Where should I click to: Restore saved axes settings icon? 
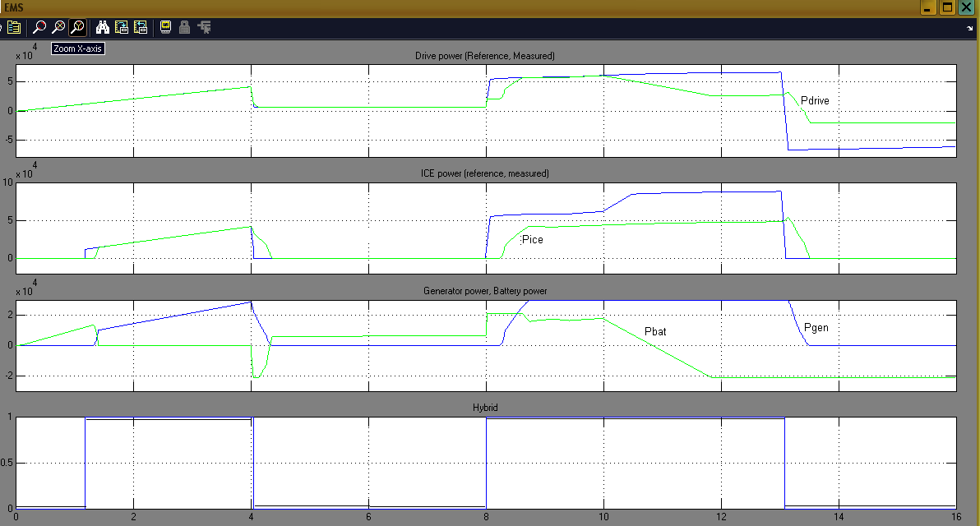point(141,27)
